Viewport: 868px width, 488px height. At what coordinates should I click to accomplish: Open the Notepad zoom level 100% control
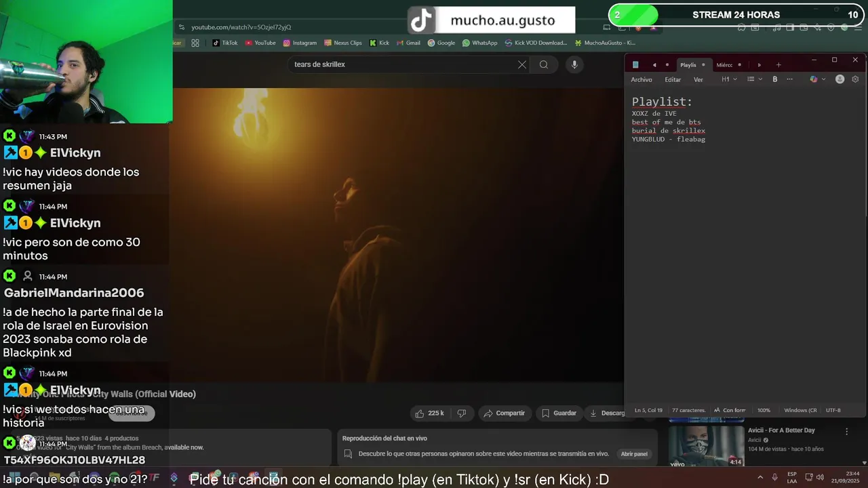pos(764,410)
